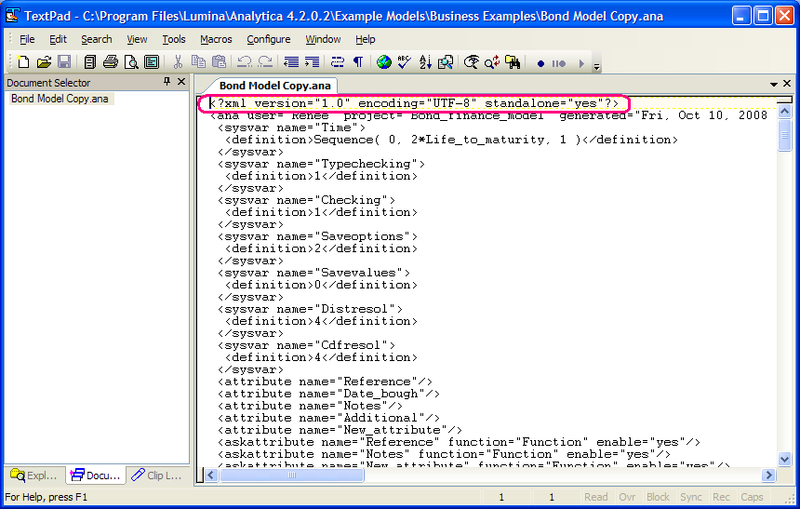The width and height of the screenshot is (800, 509).
Task: Click the Sync status bar indicator
Action: tap(691, 497)
